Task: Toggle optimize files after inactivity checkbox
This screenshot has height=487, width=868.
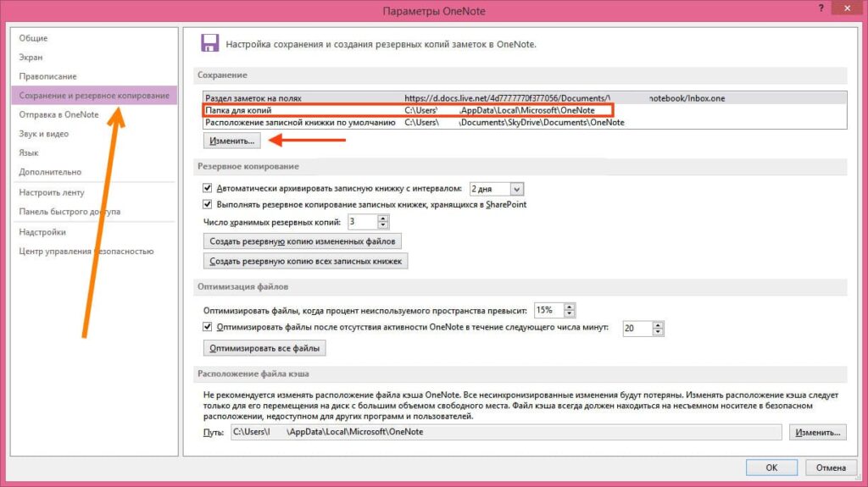Action: click(x=208, y=327)
